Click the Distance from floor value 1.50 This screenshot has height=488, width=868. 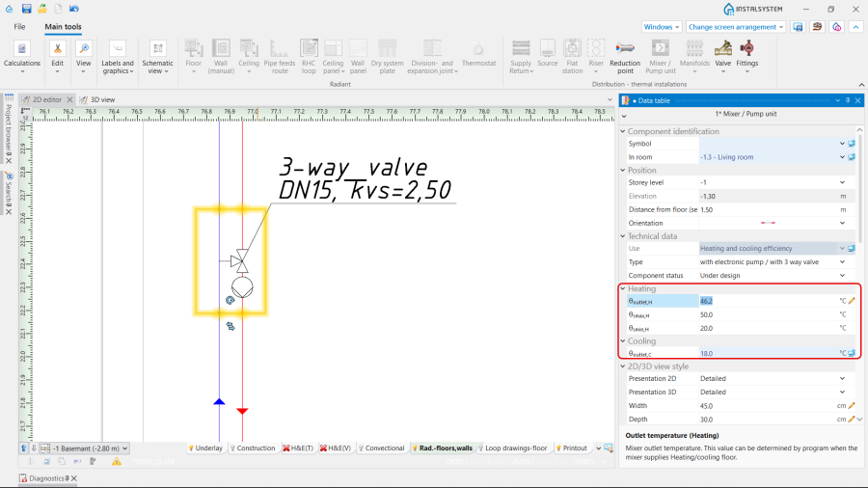769,209
